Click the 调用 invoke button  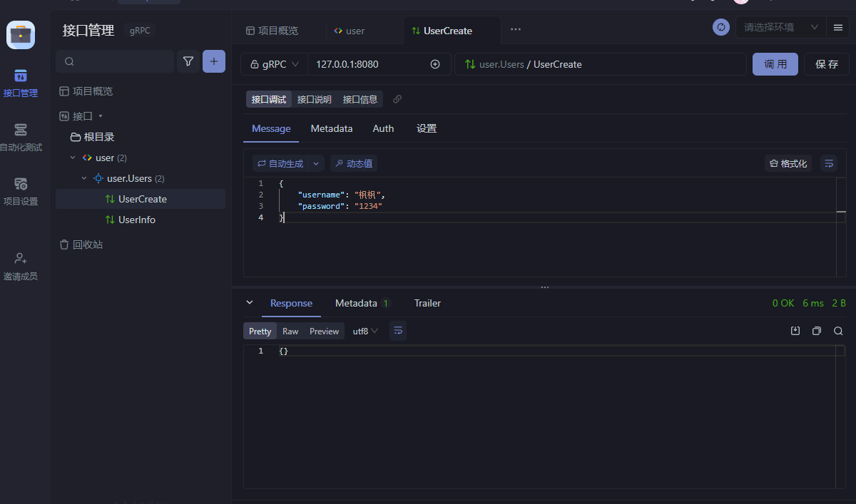click(775, 64)
